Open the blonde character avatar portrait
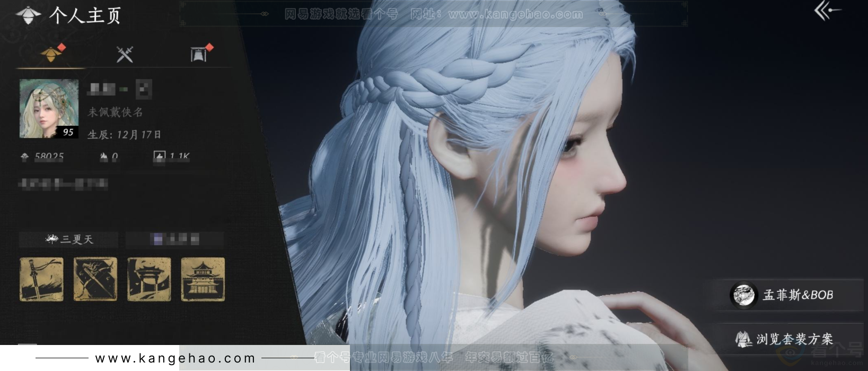Viewport: 868px width, 371px height. [49, 109]
